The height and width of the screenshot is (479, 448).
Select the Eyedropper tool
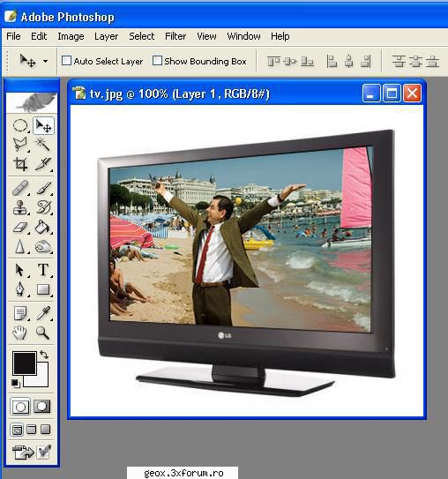pos(43,313)
